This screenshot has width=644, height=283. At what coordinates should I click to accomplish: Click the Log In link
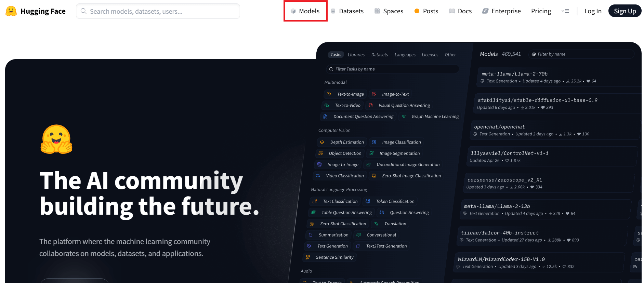(x=593, y=11)
